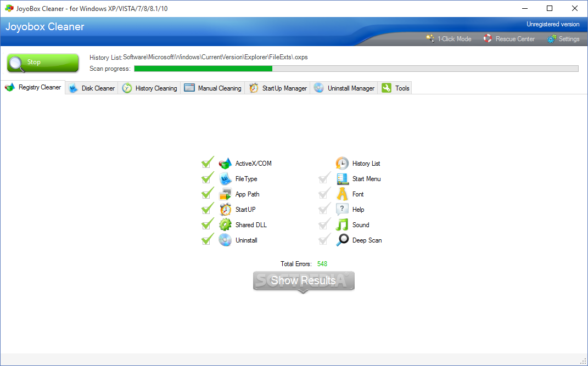588x366 pixels.
Task: Click the ActiveX/COM category icon
Action: click(x=226, y=164)
